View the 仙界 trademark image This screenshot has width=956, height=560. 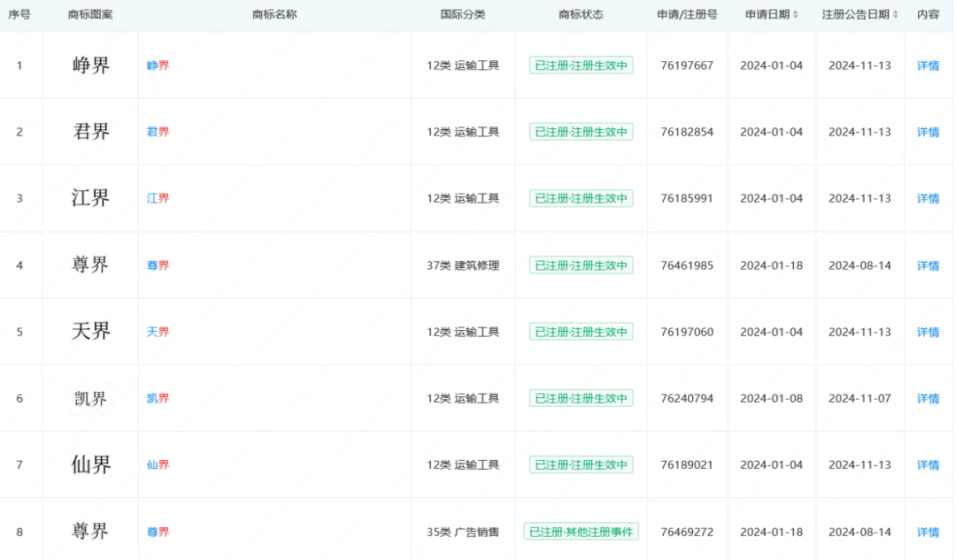point(90,464)
